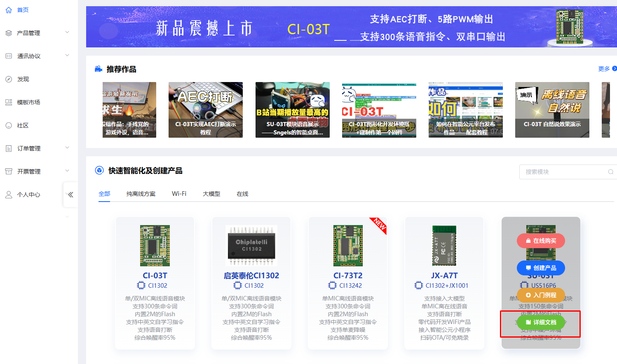Open the SU-03T模块语音展示 thumbnail
Screen dimensions: 617x364
(x=293, y=110)
